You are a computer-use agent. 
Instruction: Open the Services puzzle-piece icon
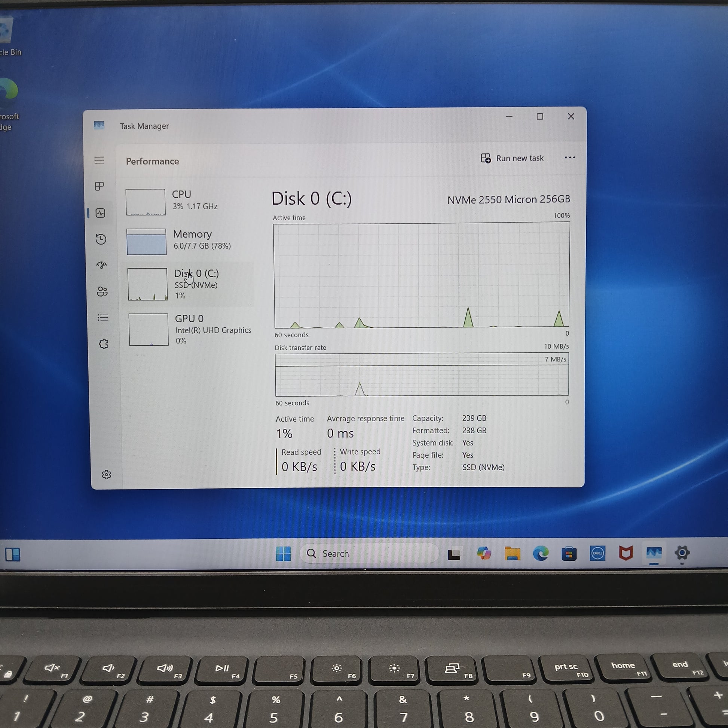(104, 344)
